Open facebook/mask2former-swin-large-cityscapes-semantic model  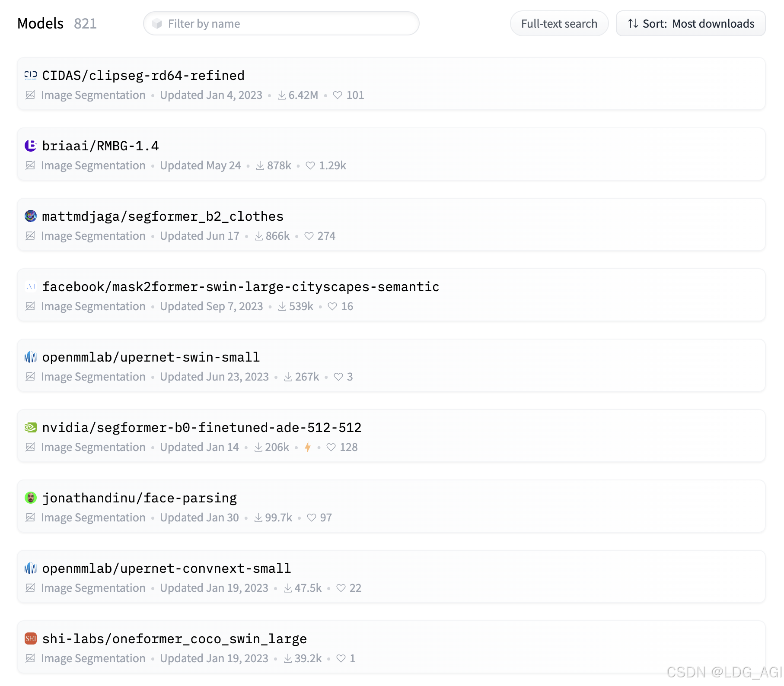(x=241, y=287)
